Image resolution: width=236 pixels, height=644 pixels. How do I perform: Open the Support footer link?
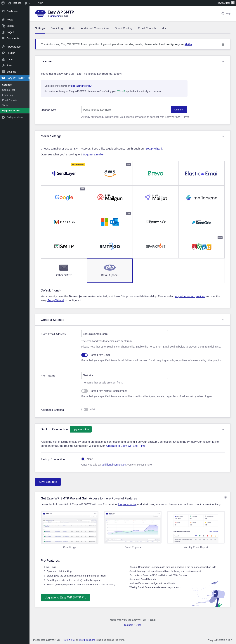[x=128, y=625]
